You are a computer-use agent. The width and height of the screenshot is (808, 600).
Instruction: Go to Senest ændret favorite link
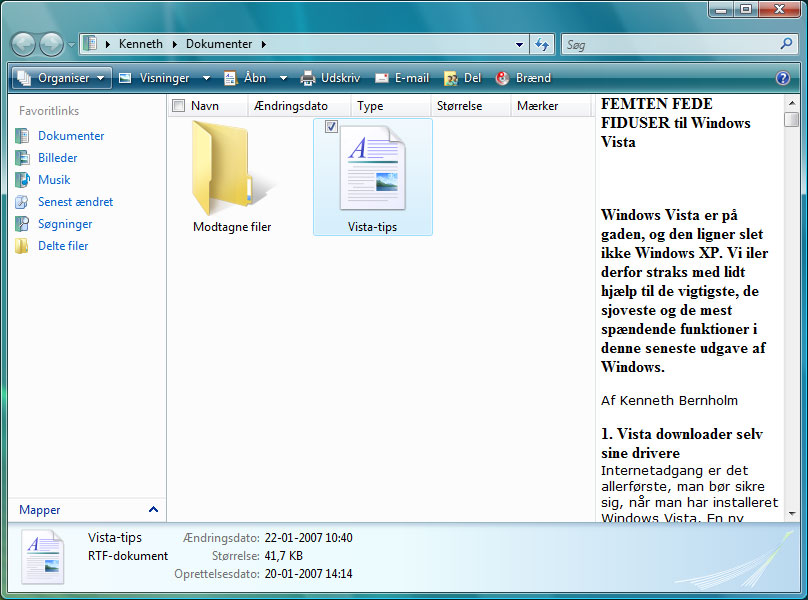pos(75,202)
